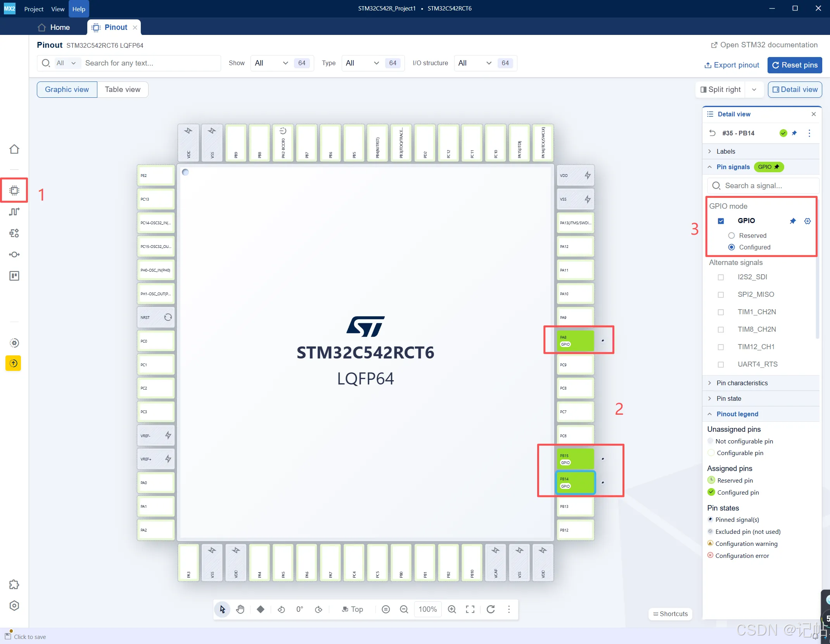
Task: Switch to the Home tab
Action: click(54, 28)
